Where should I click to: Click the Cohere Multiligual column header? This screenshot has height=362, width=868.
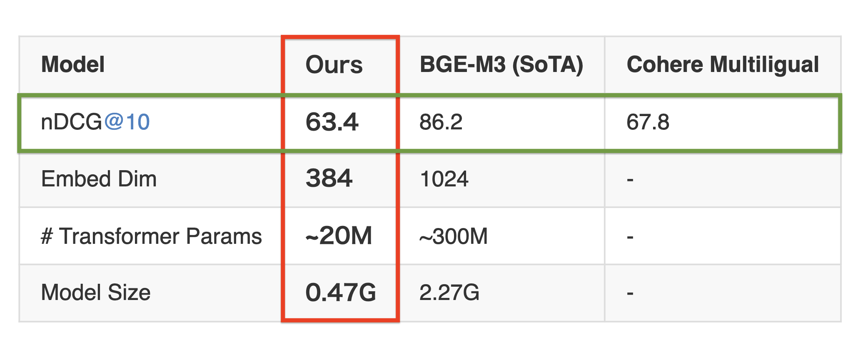coord(723,64)
